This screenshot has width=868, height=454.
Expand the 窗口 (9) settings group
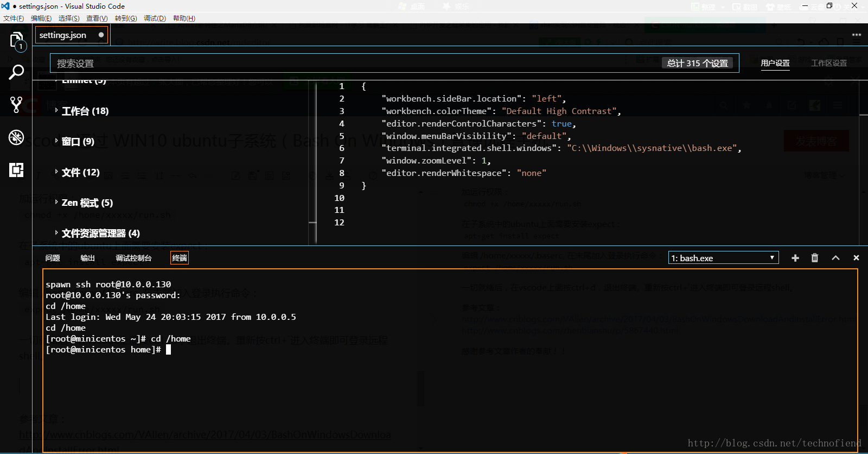coord(78,141)
